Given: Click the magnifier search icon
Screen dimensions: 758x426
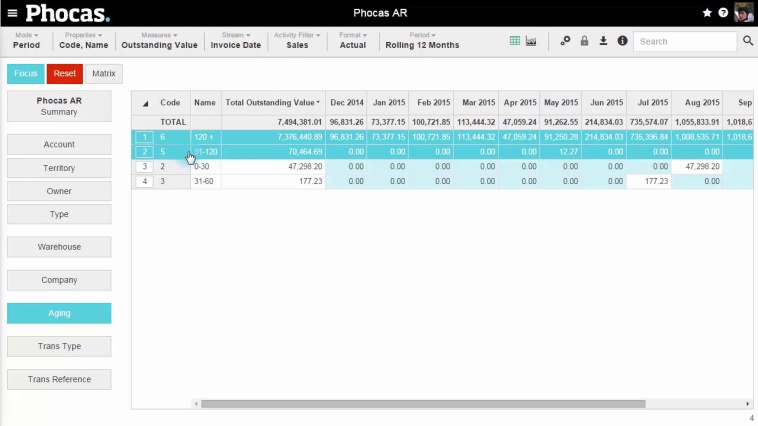Looking at the screenshot, I should 748,41.
